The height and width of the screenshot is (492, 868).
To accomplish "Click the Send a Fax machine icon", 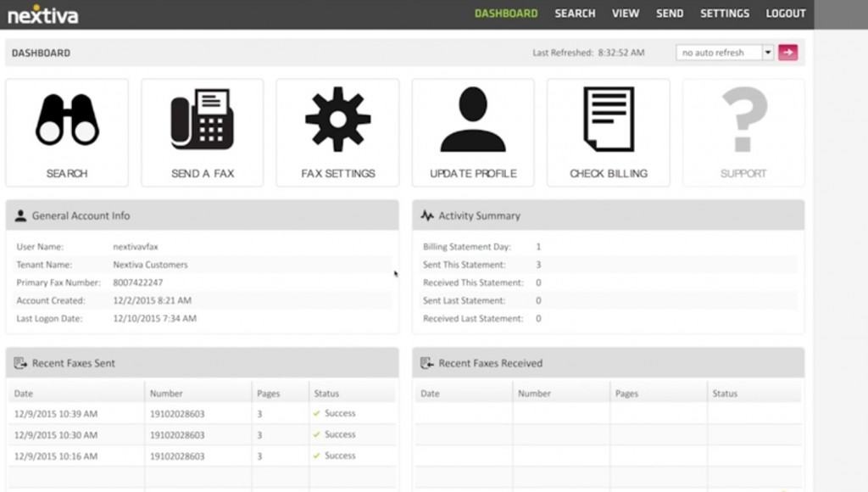I will [x=202, y=119].
